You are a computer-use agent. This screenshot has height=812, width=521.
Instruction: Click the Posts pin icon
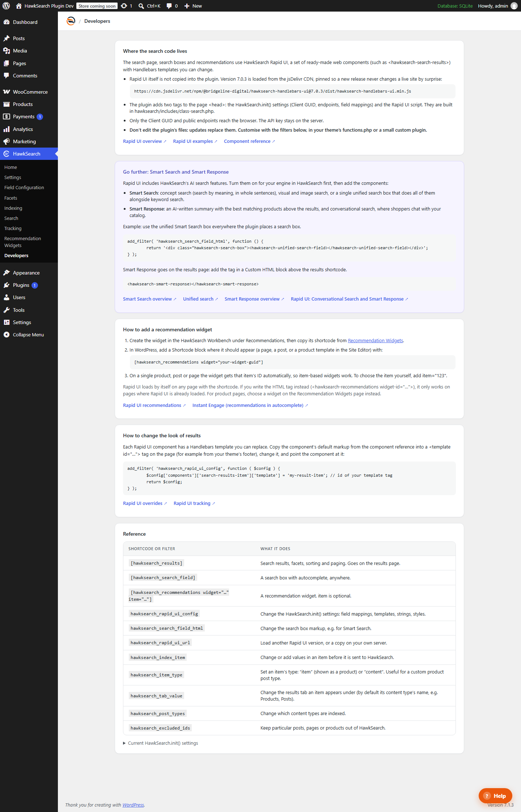click(x=7, y=38)
